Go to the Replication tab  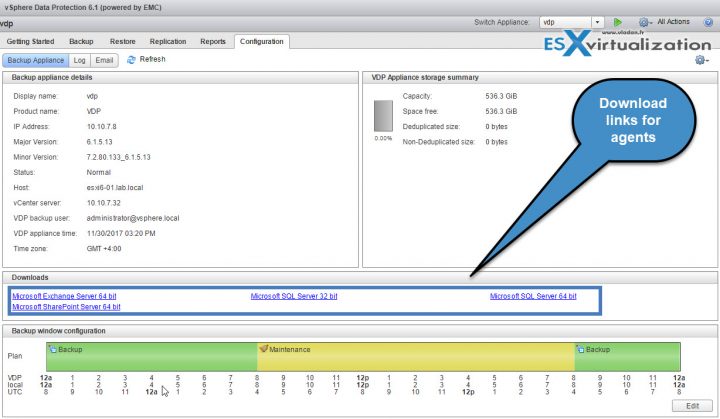[168, 41]
